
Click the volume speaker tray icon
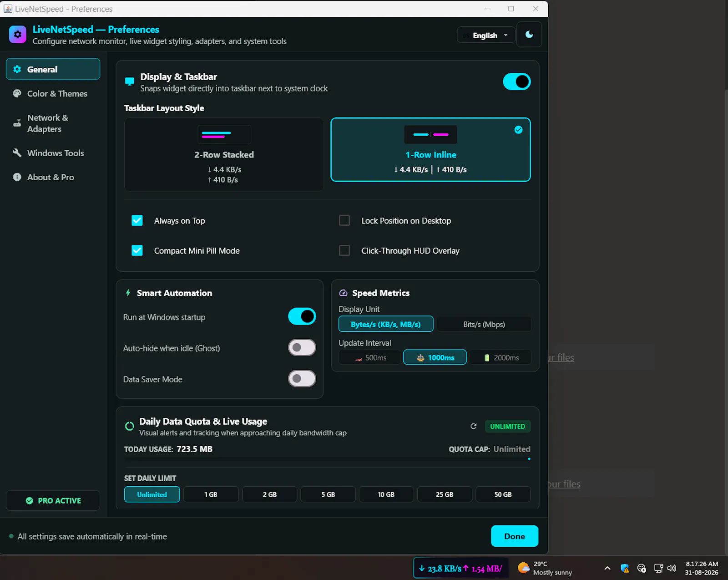click(x=672, y=568)
